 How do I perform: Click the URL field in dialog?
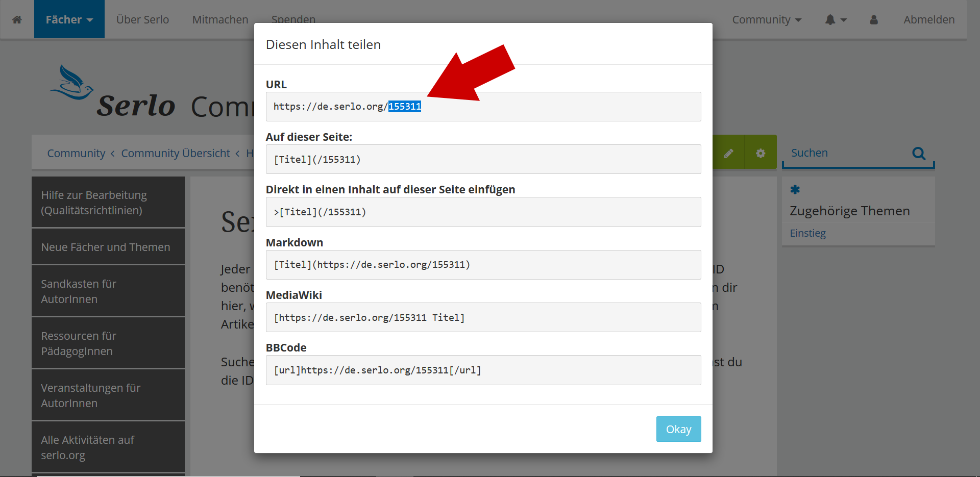pos(483,107)
